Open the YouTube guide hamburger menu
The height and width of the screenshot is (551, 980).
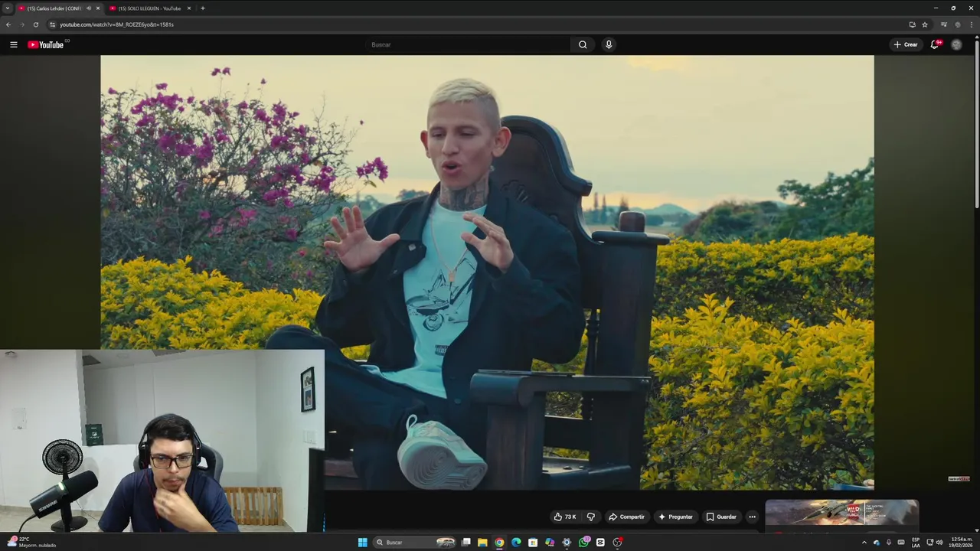click(13, 44)
